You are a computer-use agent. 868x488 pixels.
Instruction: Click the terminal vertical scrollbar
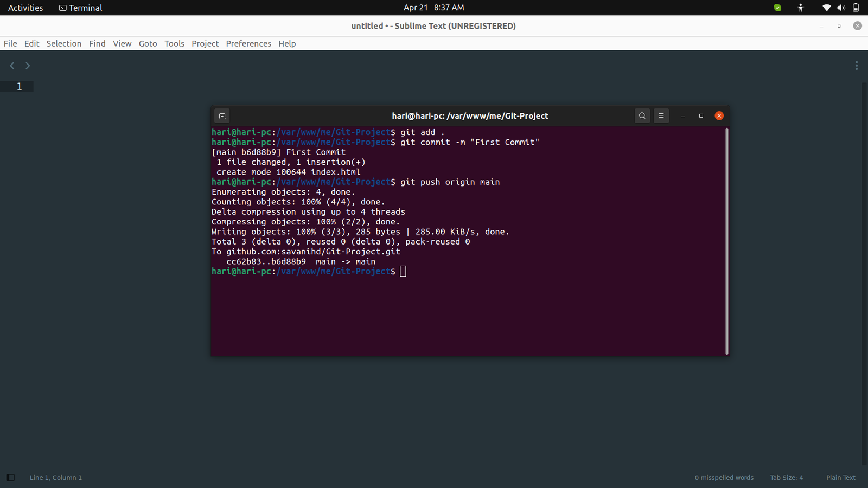click(726, 241)
